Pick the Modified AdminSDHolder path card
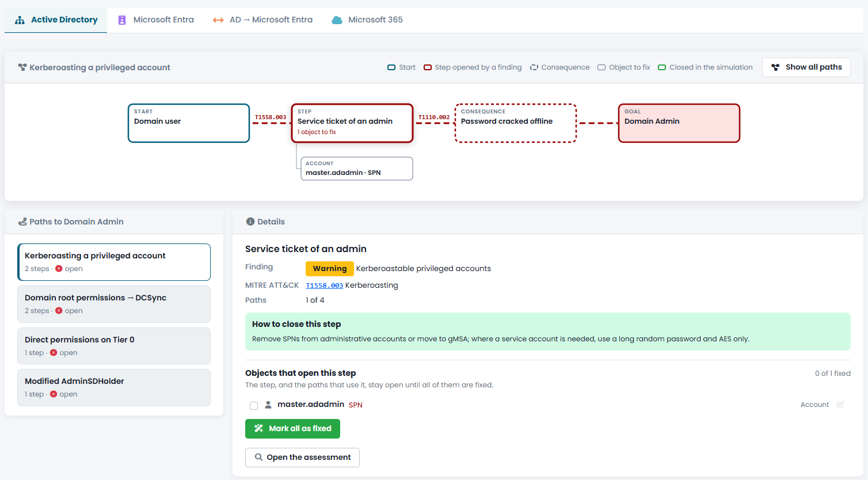 click(114, 387)
